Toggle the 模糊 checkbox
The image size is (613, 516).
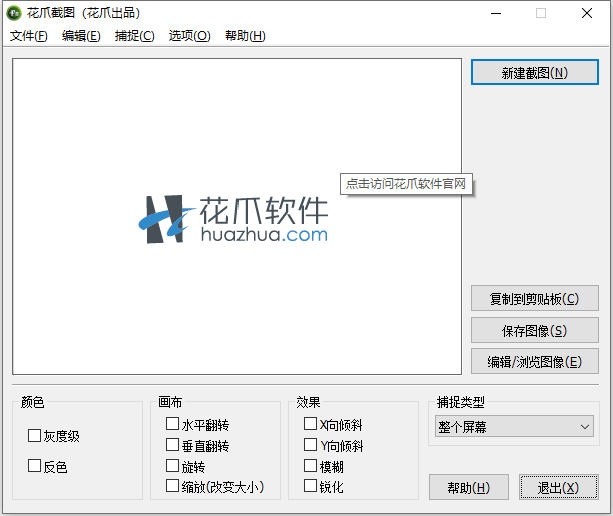click(310, 466)
